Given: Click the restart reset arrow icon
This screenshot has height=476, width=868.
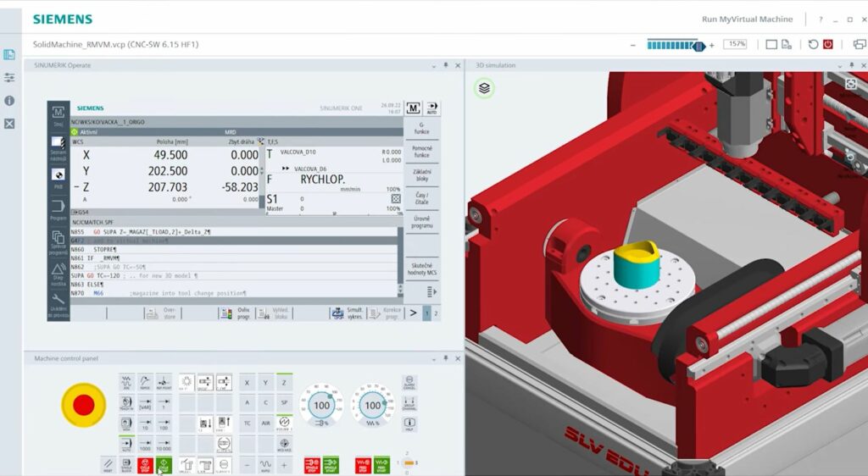Looking at the screenshot, I should pos(813,44).
